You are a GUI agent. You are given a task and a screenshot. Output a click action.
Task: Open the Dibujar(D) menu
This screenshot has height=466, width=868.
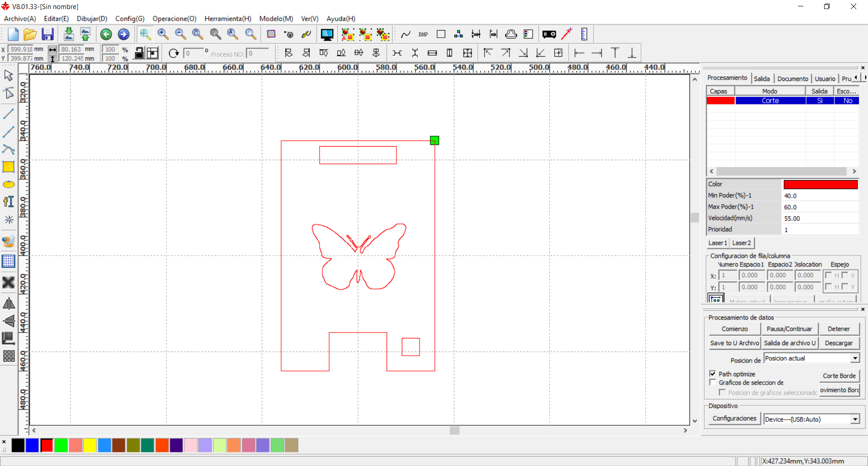point(92,19)
